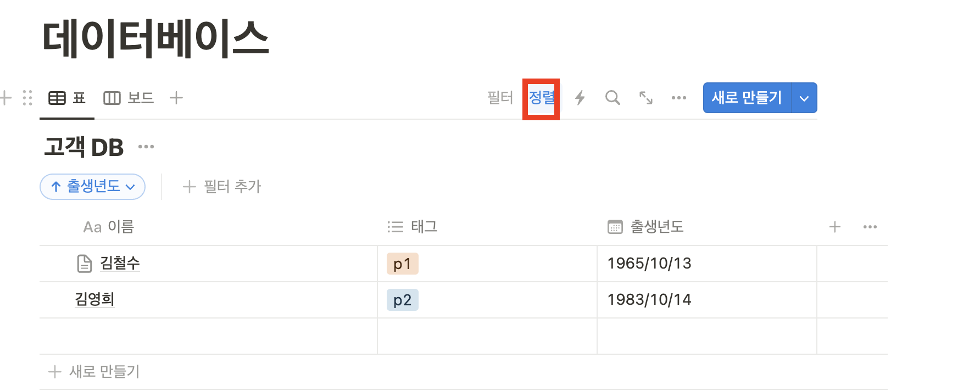Image resolution: width=980 pixels, height=391 pixels.
Task: Open the 고객 DB three-dot menu
Action: [146, 147]
